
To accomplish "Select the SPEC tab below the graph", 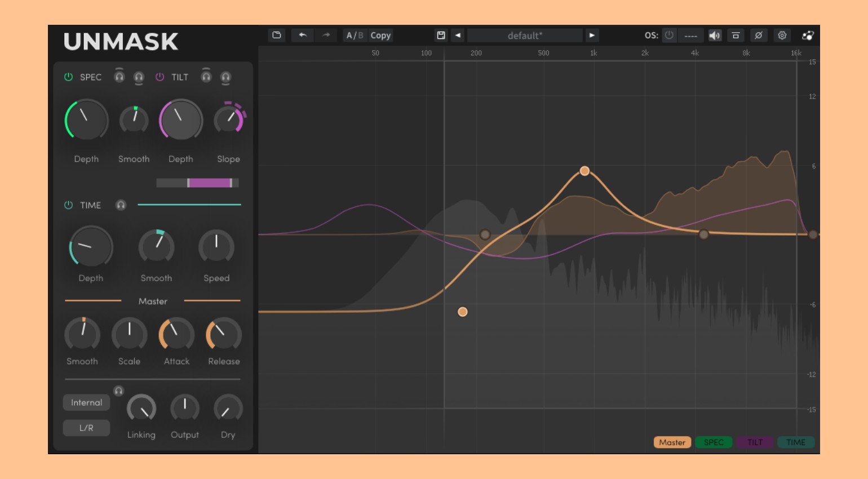I will point(714,442).
